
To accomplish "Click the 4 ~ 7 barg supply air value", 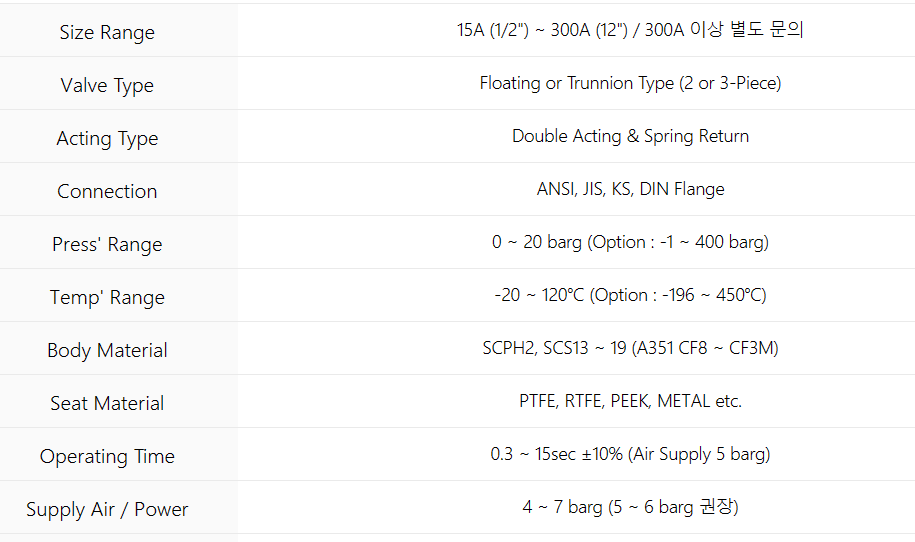I will [x=630, y=507].
